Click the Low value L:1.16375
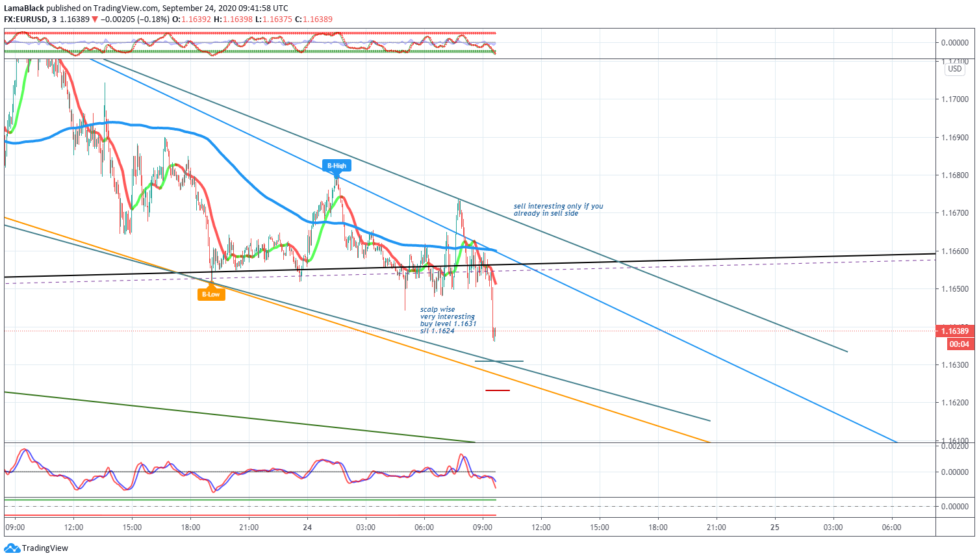This screenshot has height=560, width=979. tap(273, 19)
